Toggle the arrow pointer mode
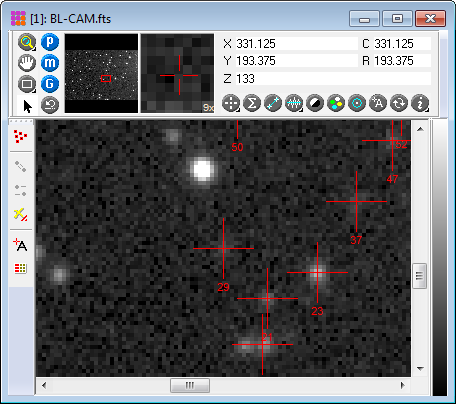The image size is (456, 404). [x=27, y=105]
